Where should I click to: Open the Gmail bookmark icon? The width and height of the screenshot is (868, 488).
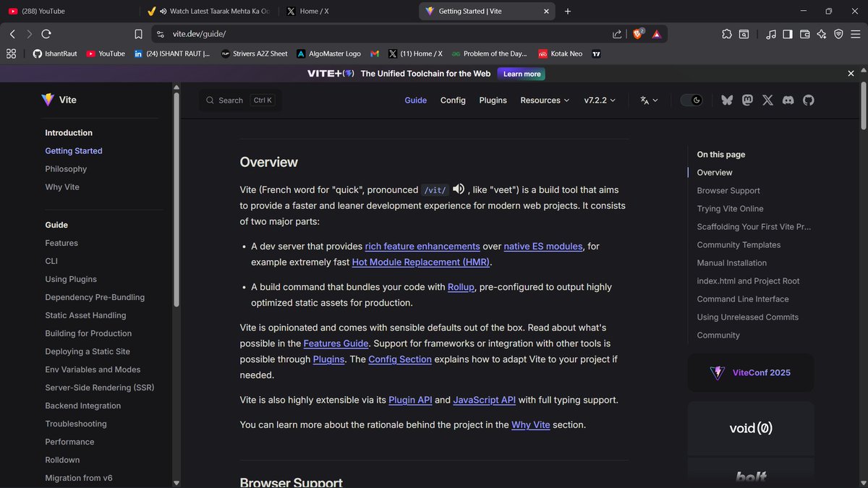pos(375,53)
